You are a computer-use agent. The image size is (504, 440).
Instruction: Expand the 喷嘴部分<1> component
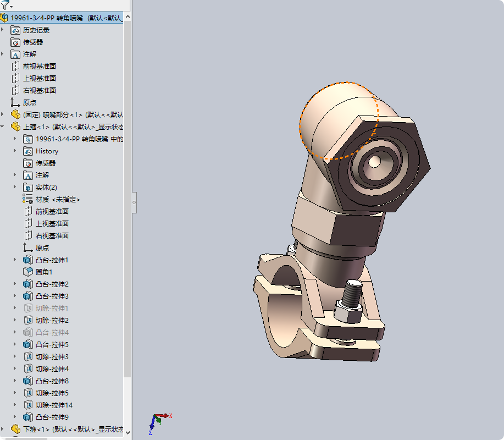pos(3,114)
